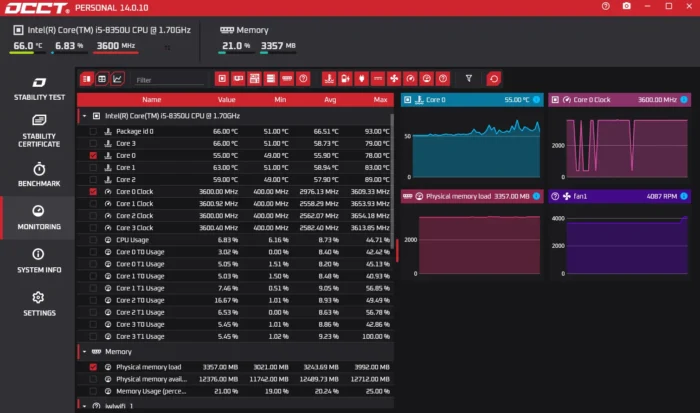Click the fan sensor filter icon
This screenshot has height=413, width=700.
[394, 79]
